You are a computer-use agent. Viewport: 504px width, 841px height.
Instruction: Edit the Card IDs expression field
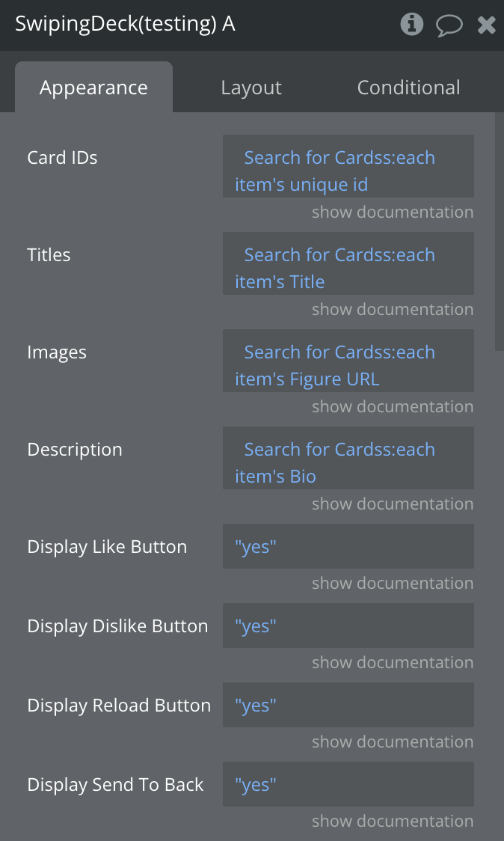(348, 166)
